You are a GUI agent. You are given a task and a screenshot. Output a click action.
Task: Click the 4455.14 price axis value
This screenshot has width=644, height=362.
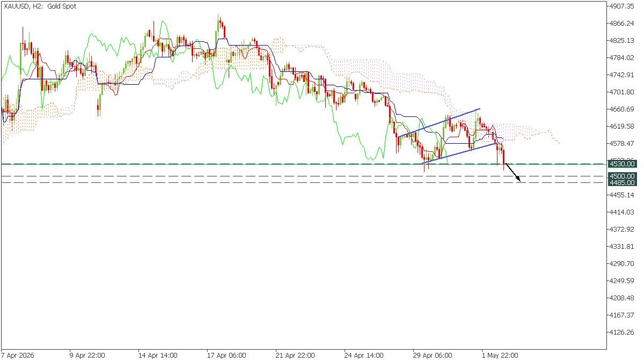point(623,195)
